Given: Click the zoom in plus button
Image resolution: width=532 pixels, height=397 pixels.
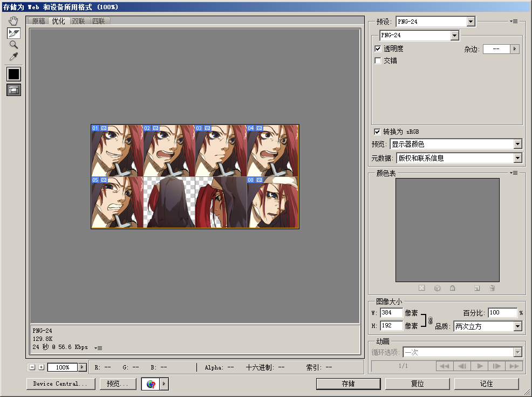Looking at the screenshot, I should click(x=41, y=367).
